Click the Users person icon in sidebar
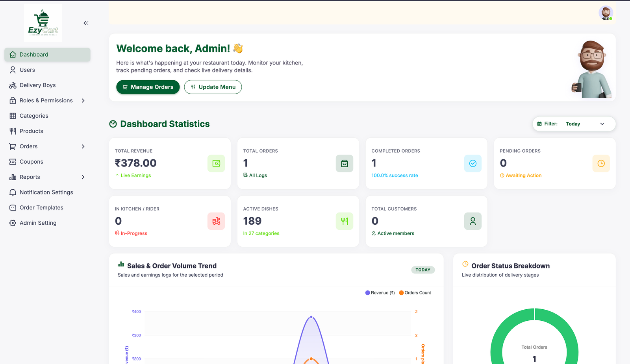 click(13, 70)
